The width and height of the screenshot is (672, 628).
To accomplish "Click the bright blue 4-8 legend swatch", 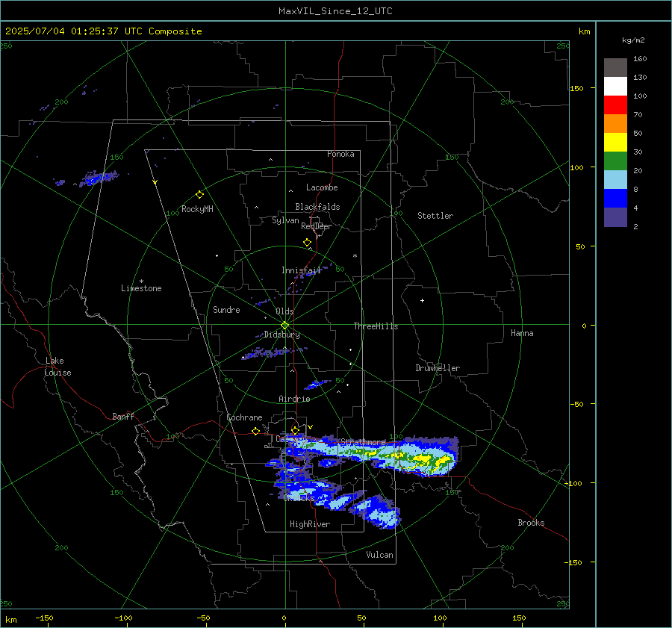I will coord(615,199).
